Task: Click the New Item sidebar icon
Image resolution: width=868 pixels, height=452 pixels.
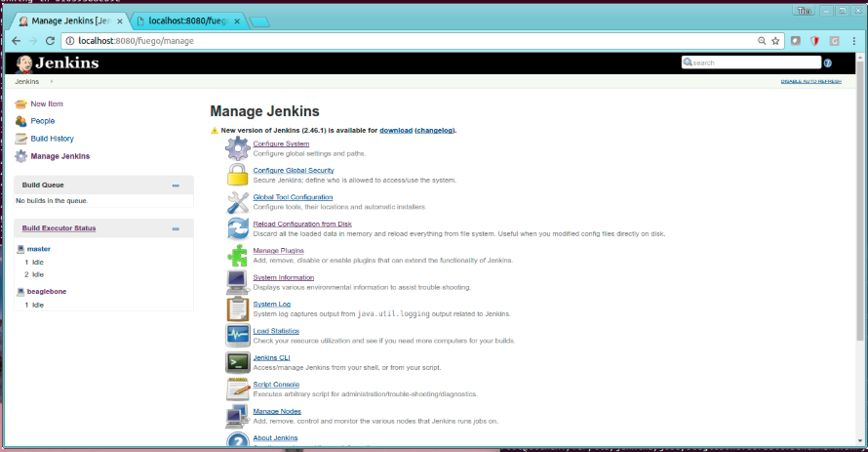Action: point(21,103)
